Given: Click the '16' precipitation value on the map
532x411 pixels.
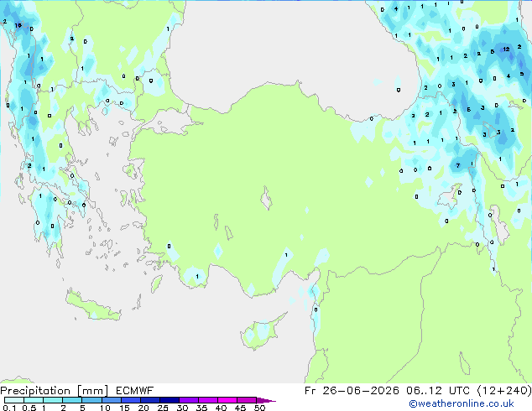Looking at the screenshot, I should pos(18,25).
